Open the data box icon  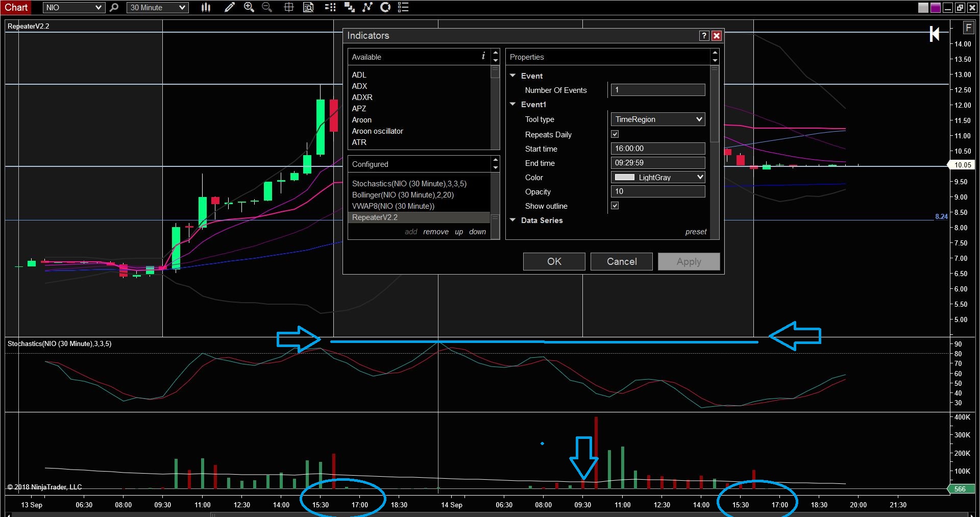pos(308,7)
